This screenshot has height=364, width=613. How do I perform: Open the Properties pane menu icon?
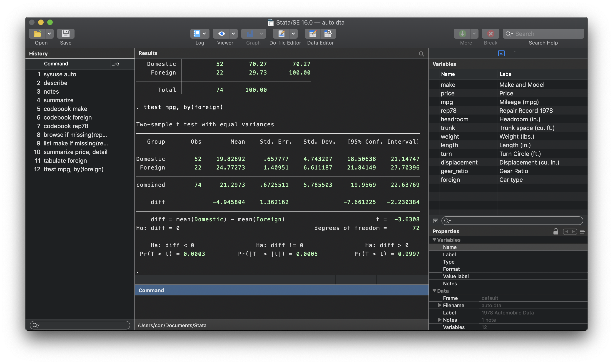coord(583,232)
